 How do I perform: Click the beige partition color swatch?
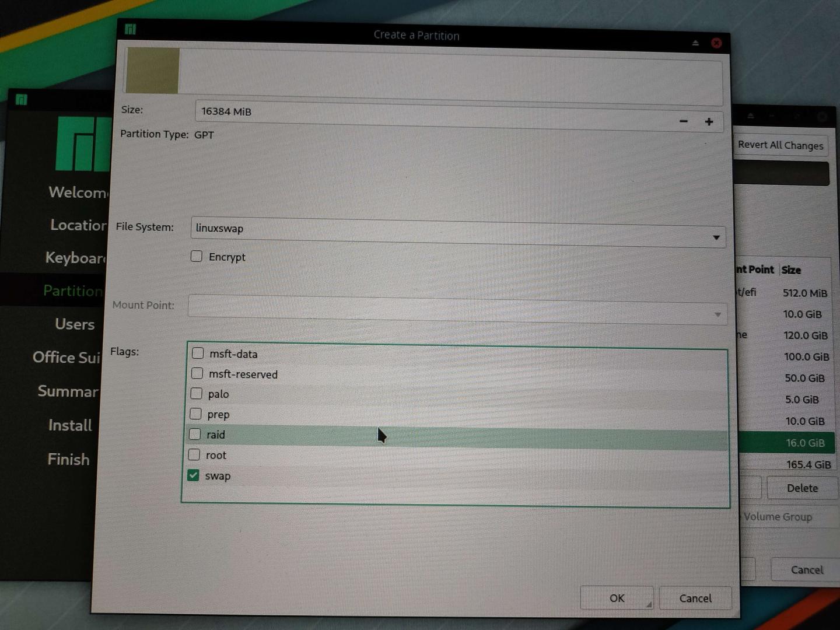coord(150,70)
